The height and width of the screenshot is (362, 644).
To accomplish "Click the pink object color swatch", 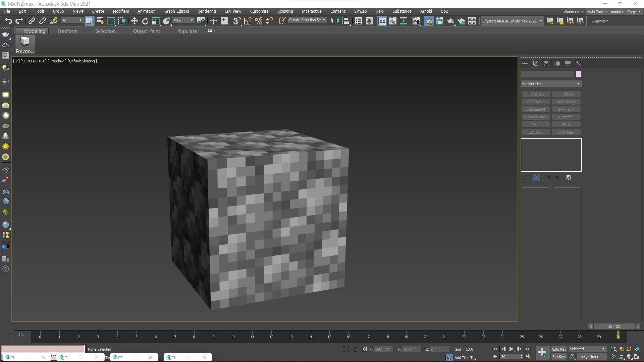I will point(578,74).
